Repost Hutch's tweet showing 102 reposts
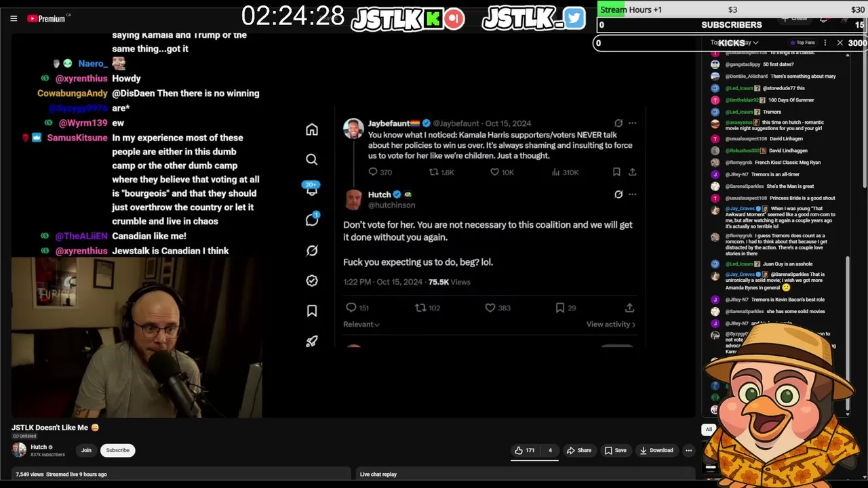This screenshot has height=488, width=868. click(427, 308)
